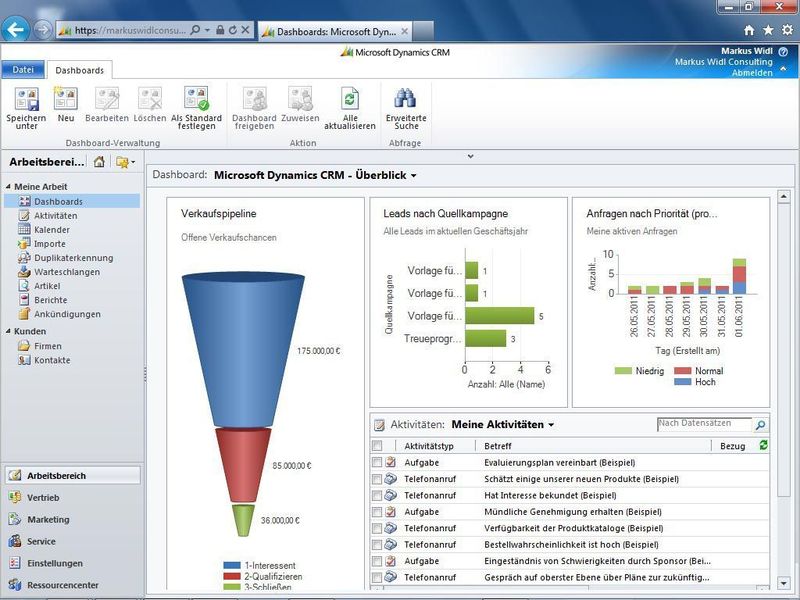800x600 pixels.
Task: Open the dashboard selector Überblick dropdown
Action: 414,176
